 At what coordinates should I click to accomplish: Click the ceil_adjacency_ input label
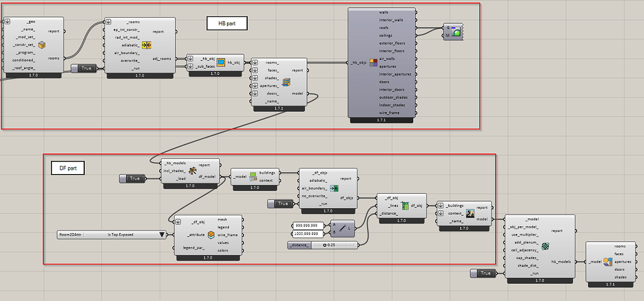coord(524,250)
